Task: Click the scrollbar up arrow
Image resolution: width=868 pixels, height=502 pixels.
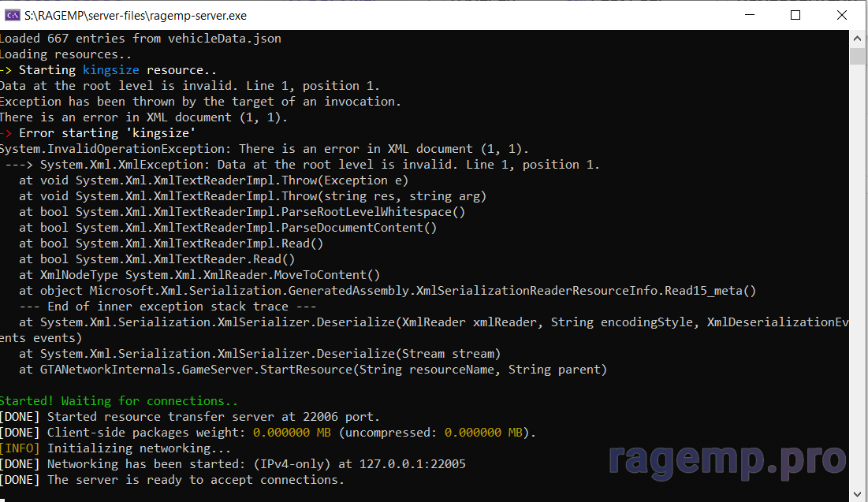Action: click(858, 39)
